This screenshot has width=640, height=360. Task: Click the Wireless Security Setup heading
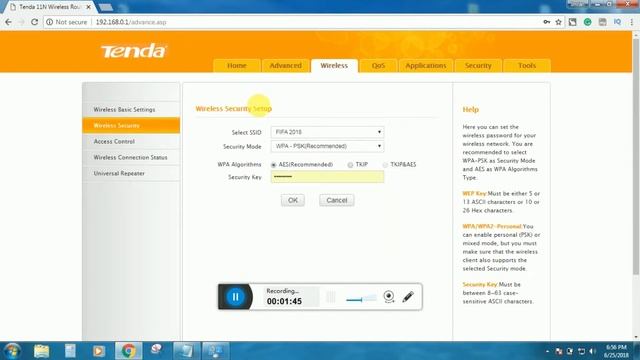tap(233, 109)
